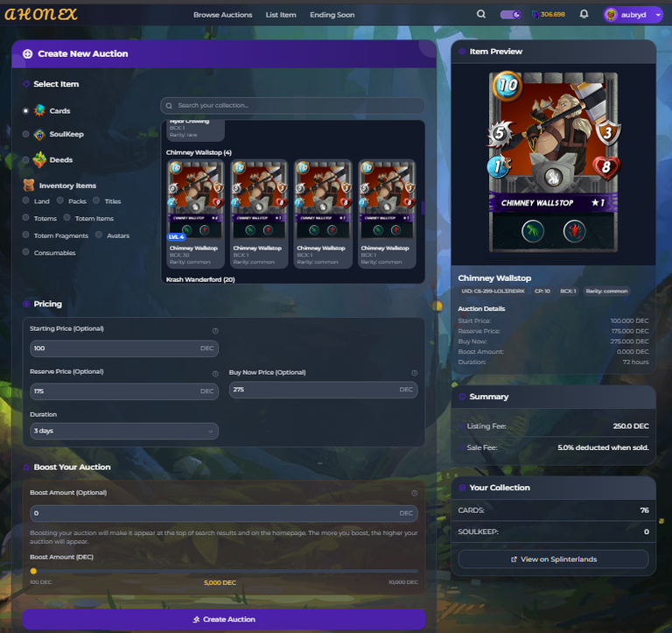Show Starting Price help tooltip
Image resolution: width=672 pixels, height=633 pixels.
pyautogui.click(x=215, y=331)
